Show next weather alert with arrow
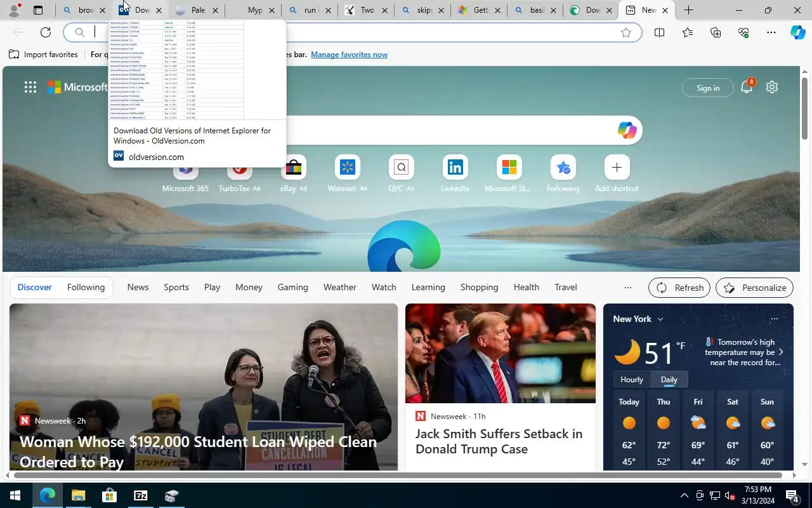Image resolution: width=812 pixels, height=508 pixels. point(781,352)
